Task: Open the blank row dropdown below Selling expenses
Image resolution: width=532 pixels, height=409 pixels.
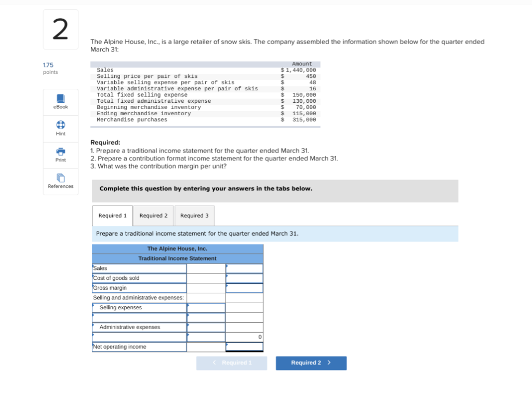Action: 139,317
